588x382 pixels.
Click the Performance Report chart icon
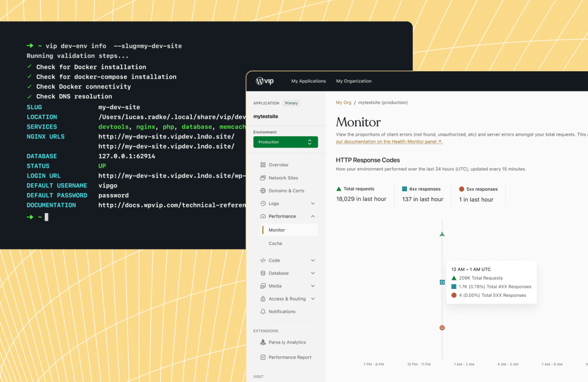click(263, 357)
